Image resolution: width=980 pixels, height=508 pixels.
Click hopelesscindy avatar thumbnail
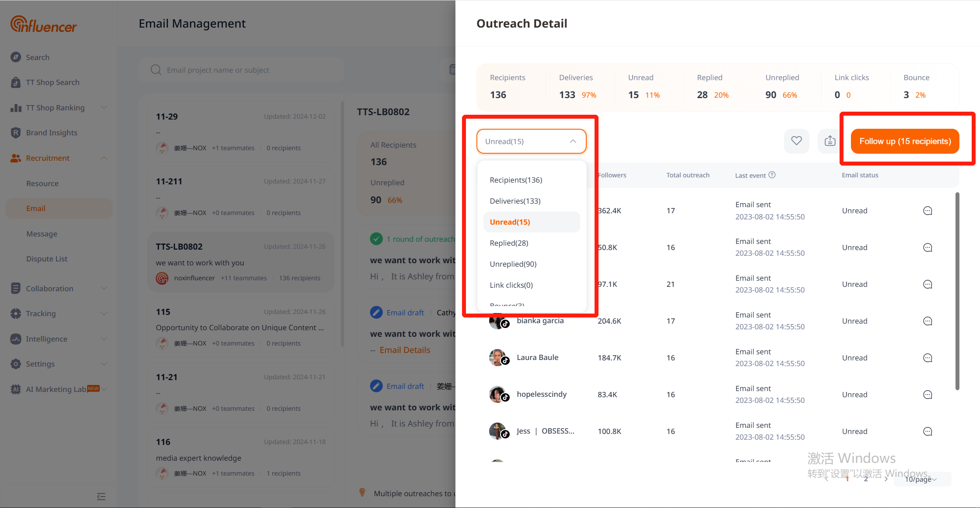pyautogui.click(x=497, y=394)
